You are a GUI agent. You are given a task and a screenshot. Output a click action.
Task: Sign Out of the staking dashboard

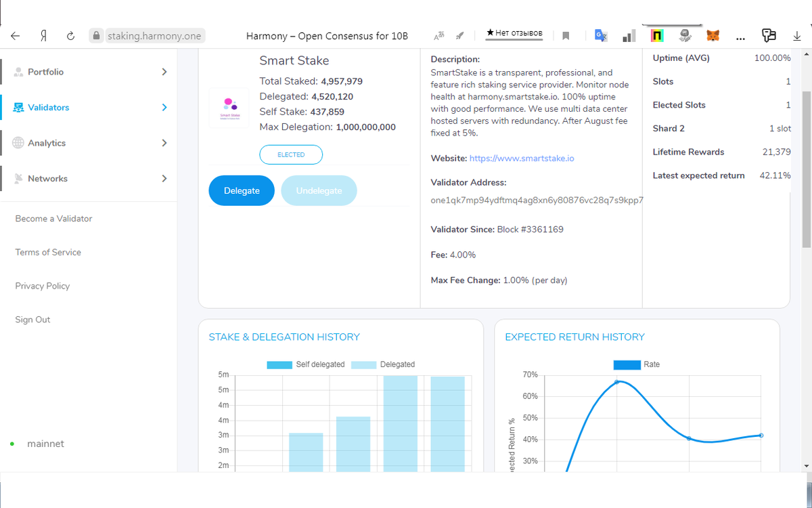pos(32,320)
